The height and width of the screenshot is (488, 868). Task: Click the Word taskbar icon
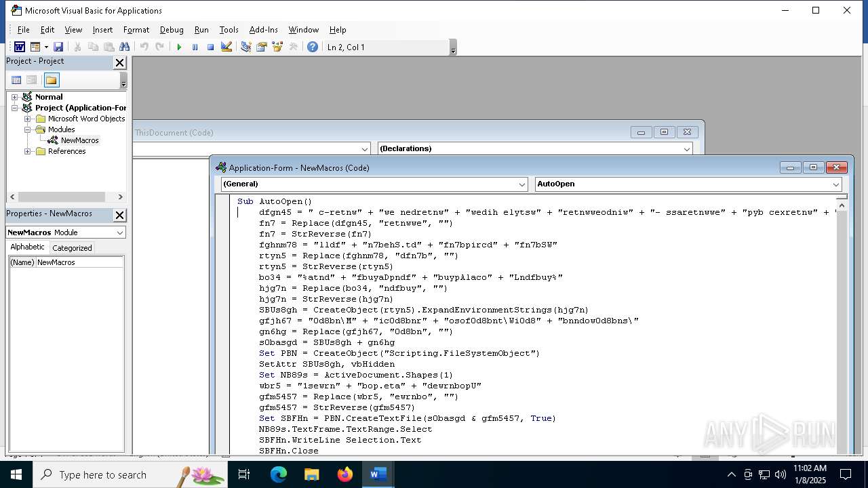(378, 474)
